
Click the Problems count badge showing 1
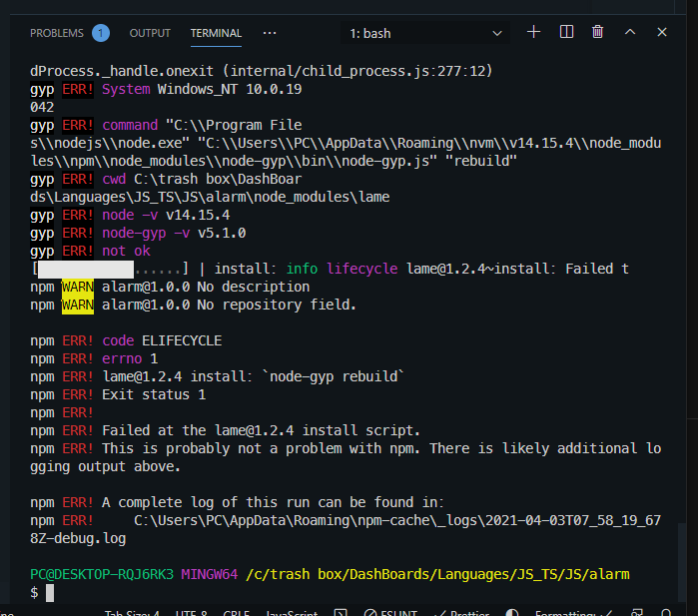click(x=101, y=33)
